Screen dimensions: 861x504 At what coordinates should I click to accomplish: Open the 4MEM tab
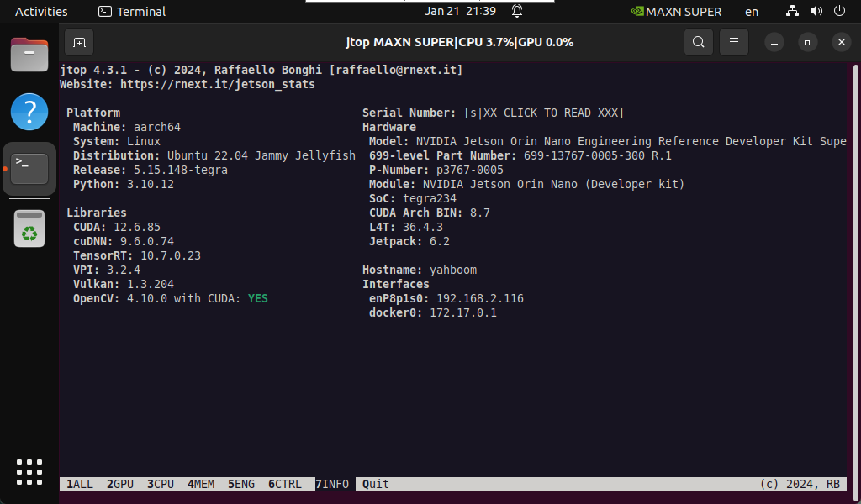point(201,484)
